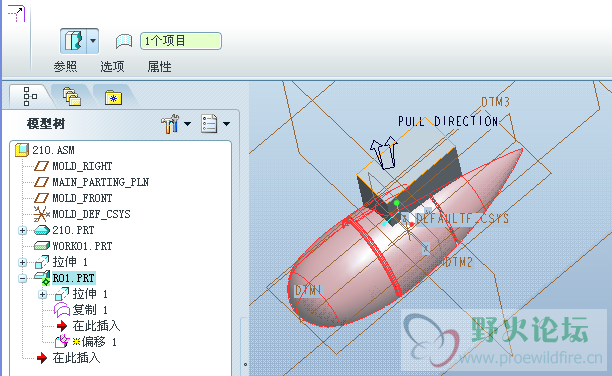This screenshot has height=376, width=612.
Task: Expand 拉伸 1 under R01.PRT
Action: click(x=43, y=294)
